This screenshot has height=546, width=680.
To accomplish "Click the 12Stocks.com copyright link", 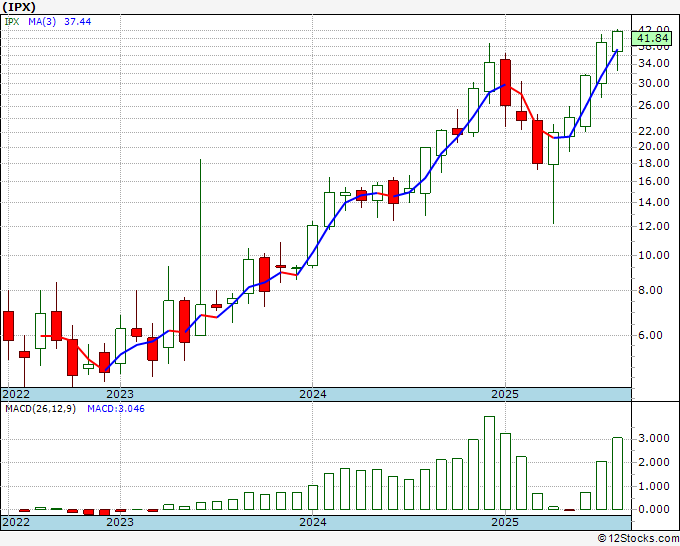I will [x=638, y=539].
